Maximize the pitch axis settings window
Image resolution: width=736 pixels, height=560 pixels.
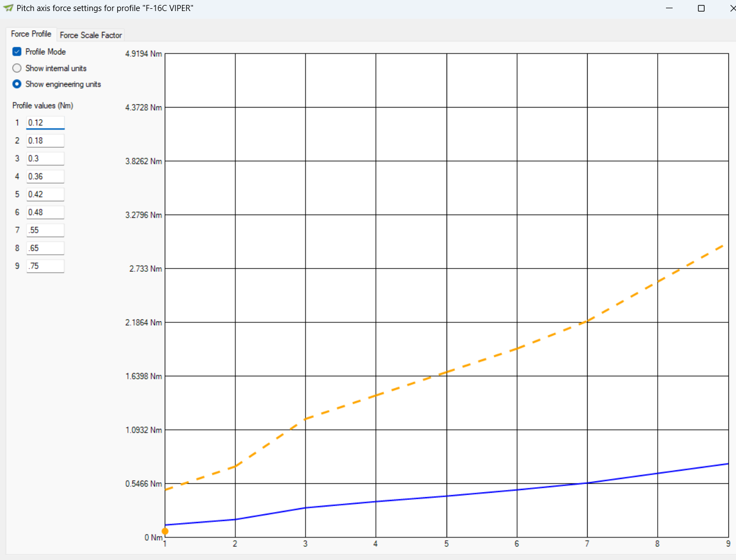coord(701,8)
